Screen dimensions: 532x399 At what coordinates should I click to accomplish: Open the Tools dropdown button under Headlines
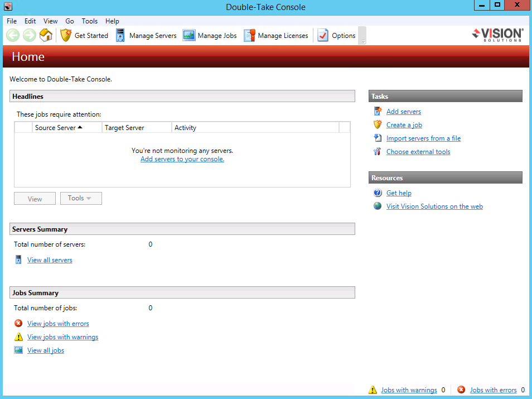coord(81,198)
